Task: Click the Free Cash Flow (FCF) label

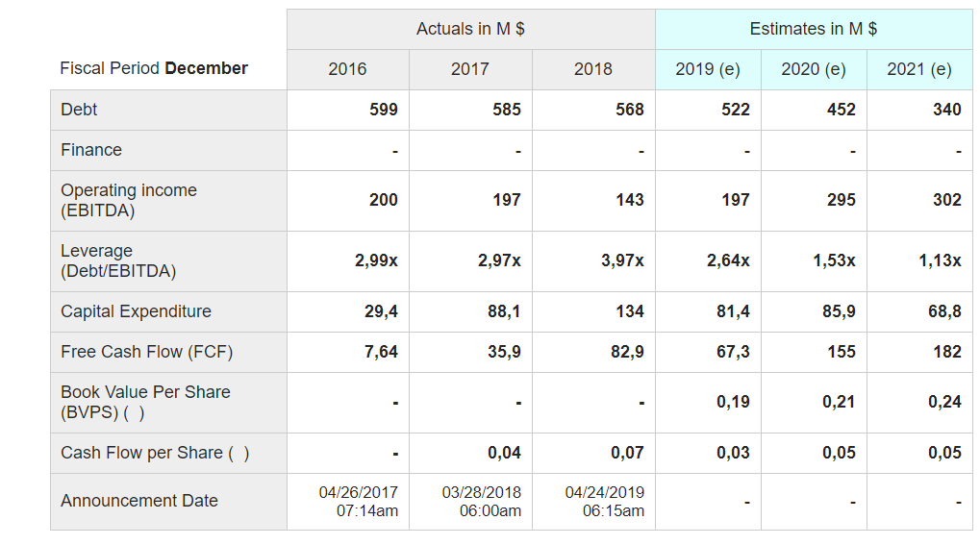Action: click(146, 352)
